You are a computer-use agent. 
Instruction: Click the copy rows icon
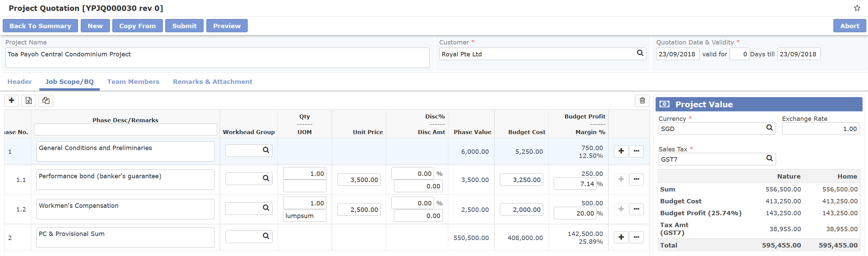[x=46, y=100]
